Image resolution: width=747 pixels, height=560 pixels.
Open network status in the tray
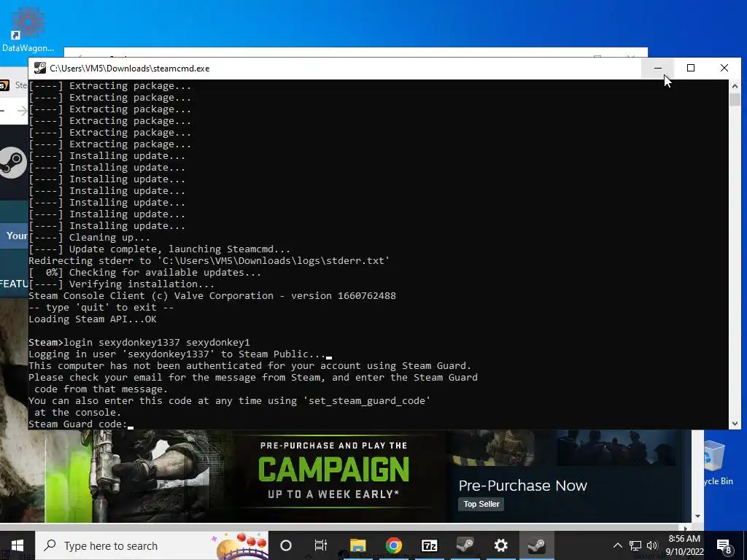(635, 545)
